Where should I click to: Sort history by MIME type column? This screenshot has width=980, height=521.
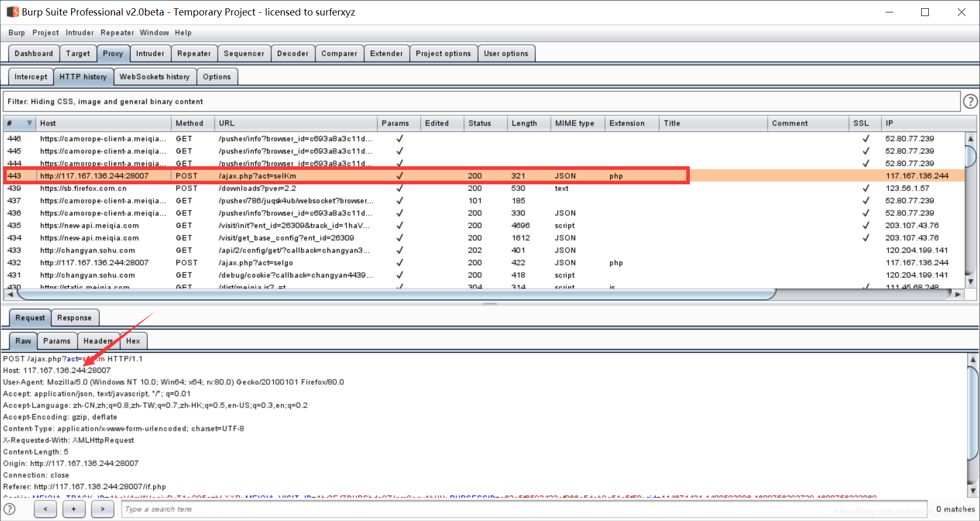click(x=578, y=123)
